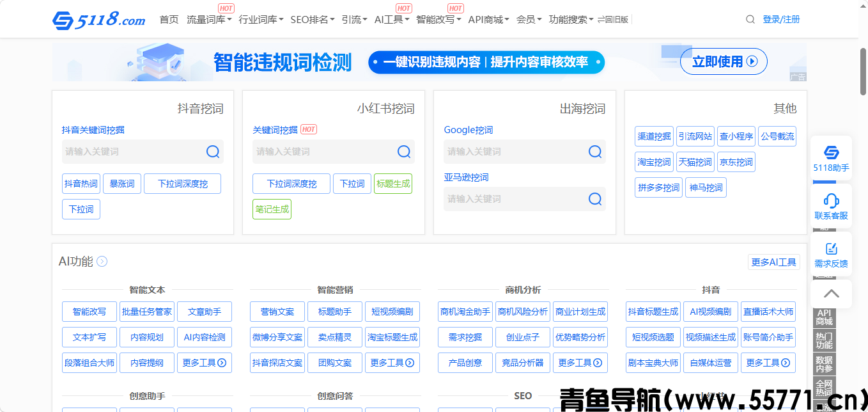868x412 pixels.
Task: Expand AI工具 dropdown menu
Action: tap(392, 20)
